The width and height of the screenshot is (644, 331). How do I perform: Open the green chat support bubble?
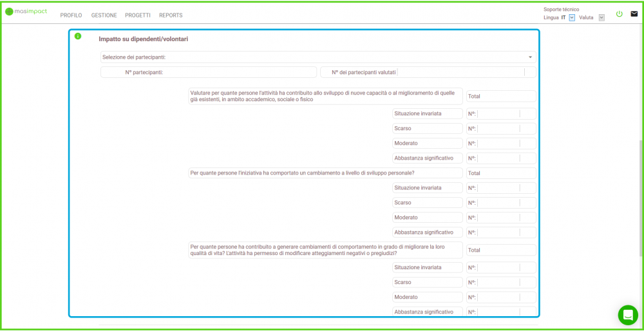point(627,315)
